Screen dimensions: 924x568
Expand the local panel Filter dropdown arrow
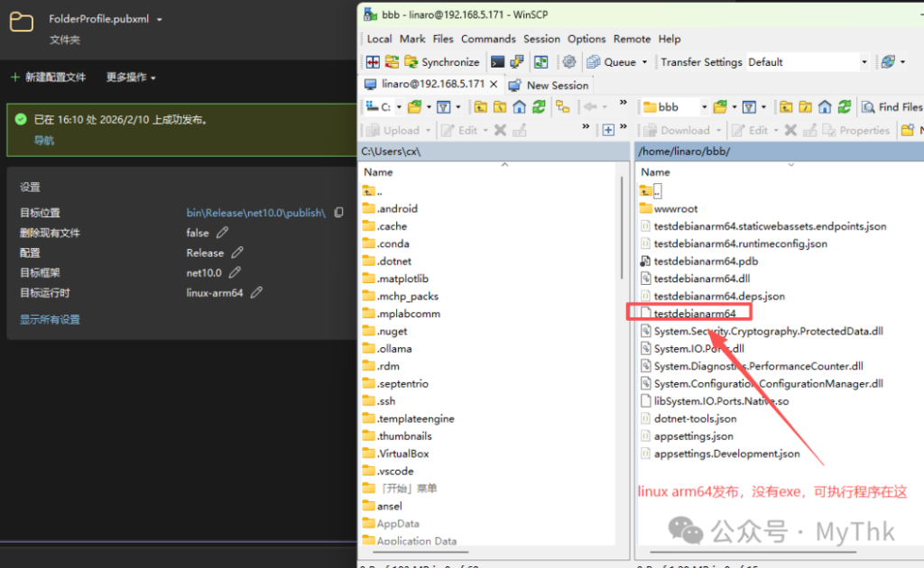(457, 107)
